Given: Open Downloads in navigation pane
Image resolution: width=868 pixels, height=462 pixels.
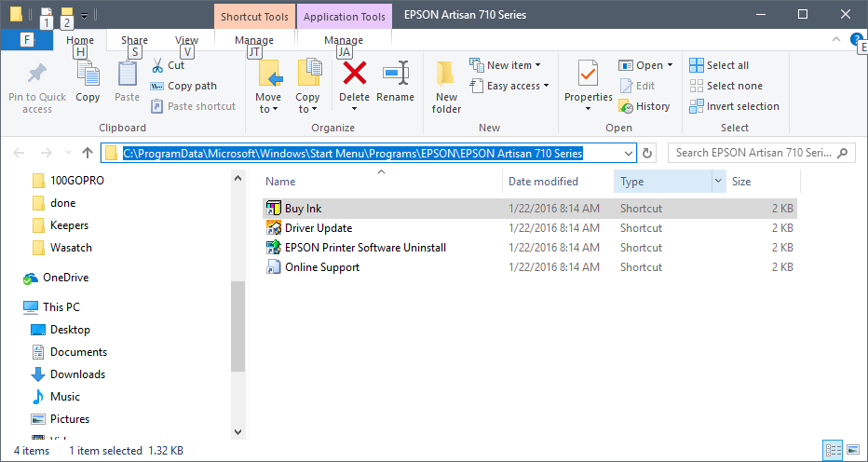Looking at the screenshot, I should [x=68, y=374].
